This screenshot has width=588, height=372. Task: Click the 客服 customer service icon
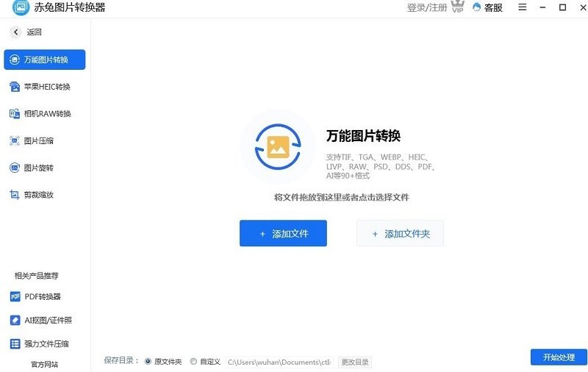tap(476, 7)
